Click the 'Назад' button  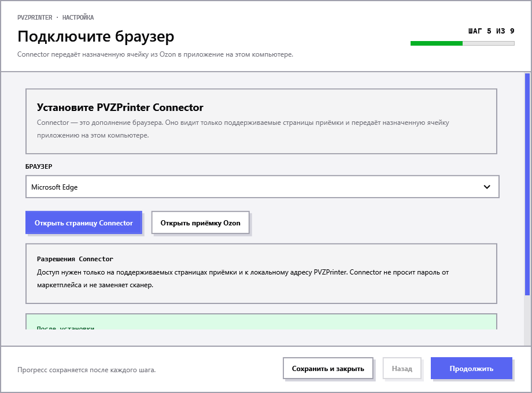coord(402,368)
